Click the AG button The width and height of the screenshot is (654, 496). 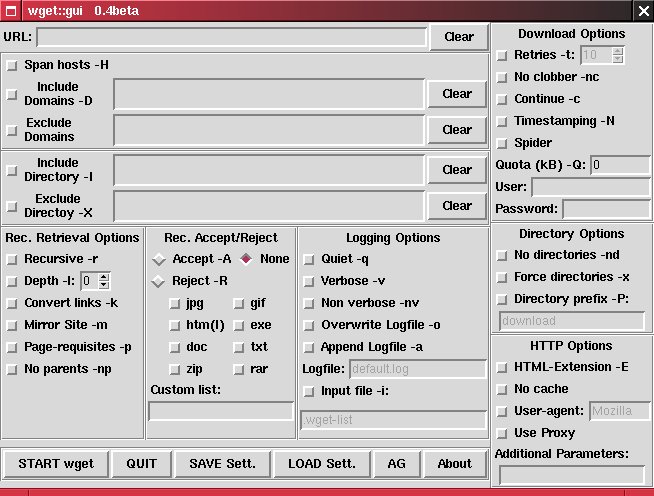(396, 464)
